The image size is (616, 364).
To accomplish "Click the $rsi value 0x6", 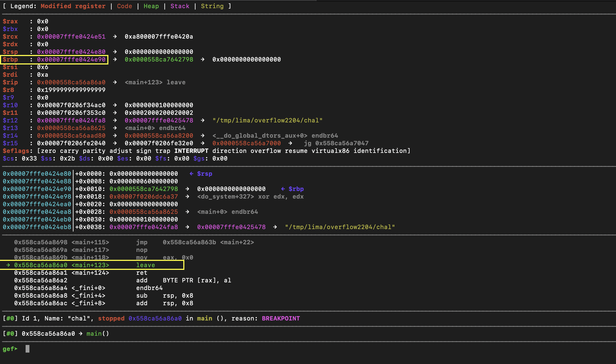I will click(x=43, y=67).
